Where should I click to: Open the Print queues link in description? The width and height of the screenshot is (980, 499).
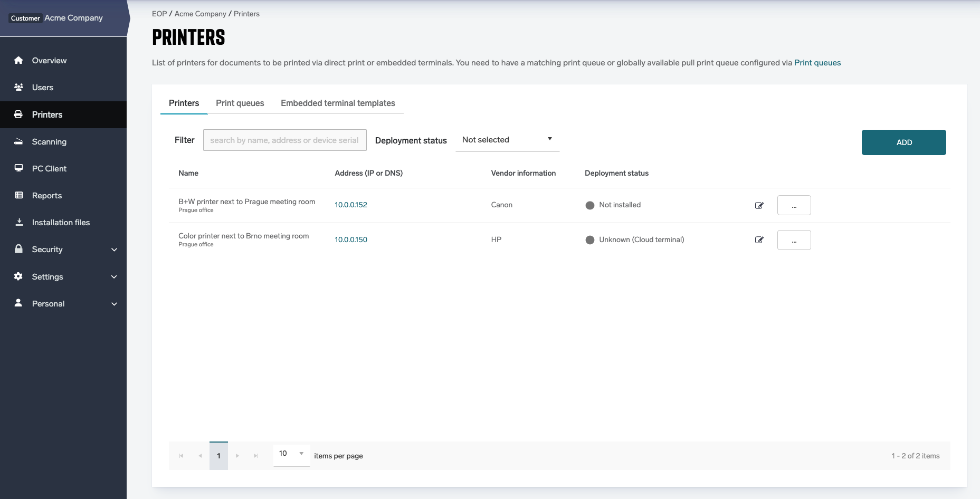817,63
